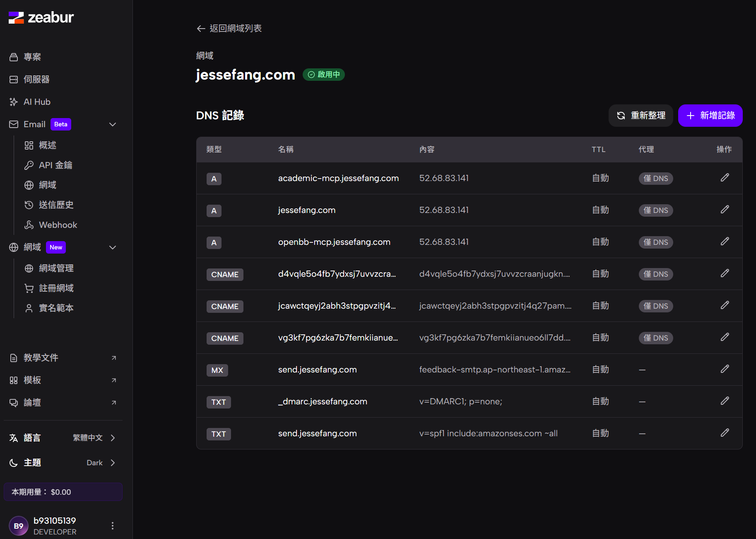Click the 重新整理 refresh button
756x539 pixels.
tap(640, 116)
